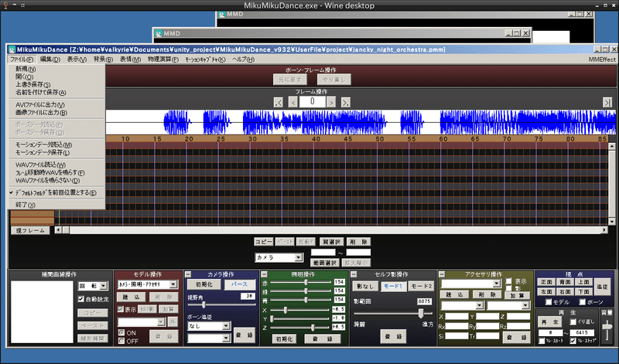Step forward one frame with > button

pos(331,103)
